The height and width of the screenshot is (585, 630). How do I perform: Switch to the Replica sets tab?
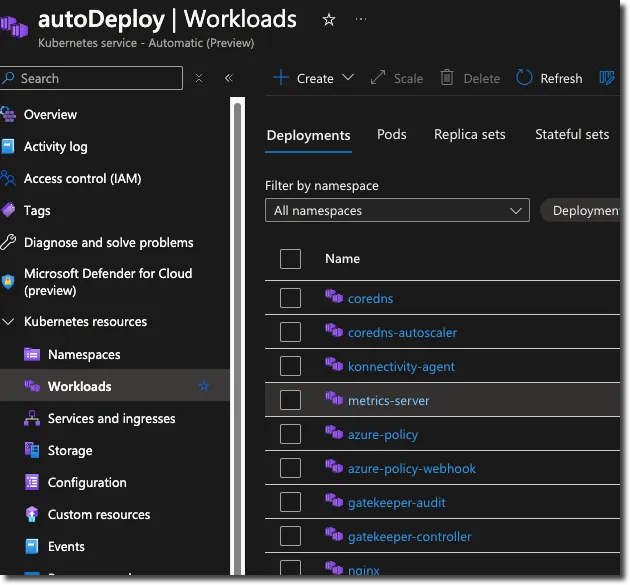pyautogui.click(x=469, y=135)
